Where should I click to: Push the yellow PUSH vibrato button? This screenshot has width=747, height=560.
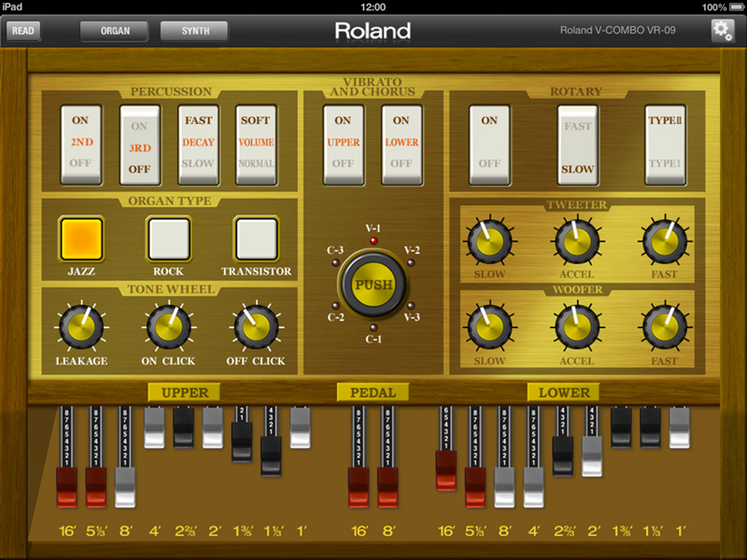point(373,284)
